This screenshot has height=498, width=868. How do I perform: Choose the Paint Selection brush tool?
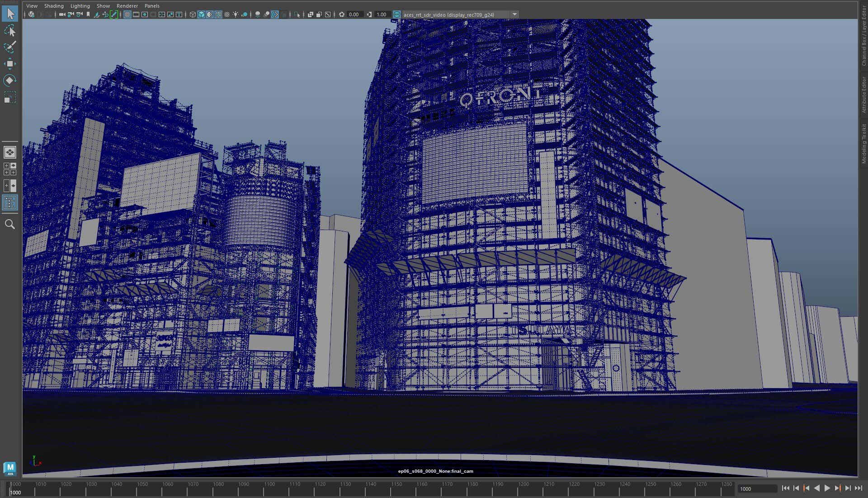[10, 47]
